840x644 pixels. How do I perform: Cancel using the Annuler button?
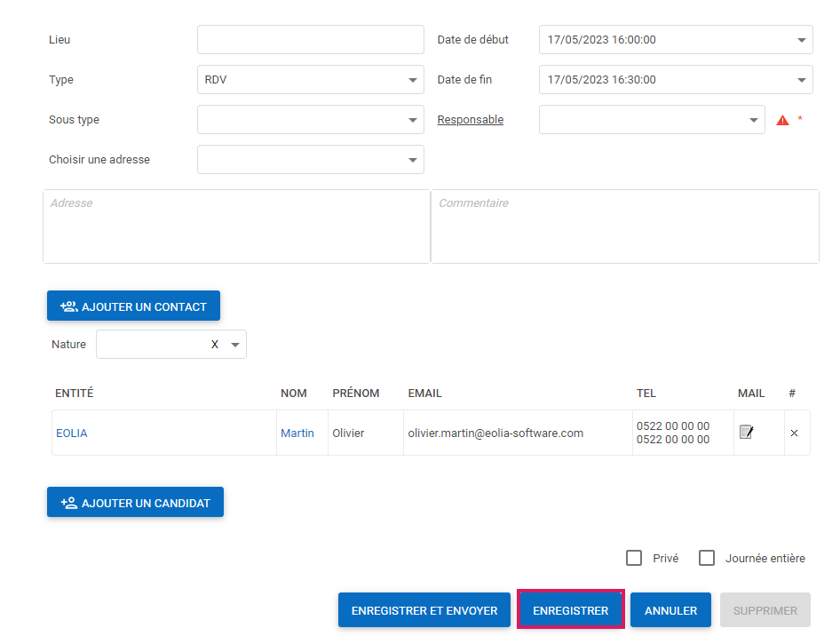click(670, 610)
